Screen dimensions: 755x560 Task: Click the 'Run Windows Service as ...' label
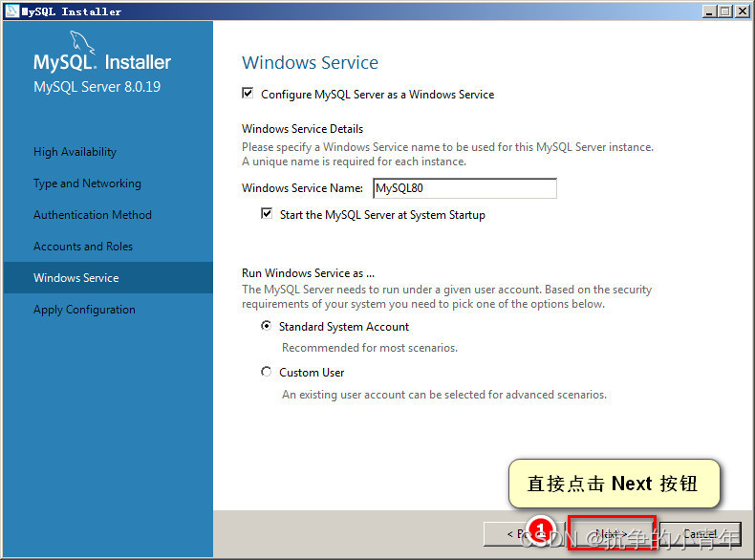pos(308,273)
